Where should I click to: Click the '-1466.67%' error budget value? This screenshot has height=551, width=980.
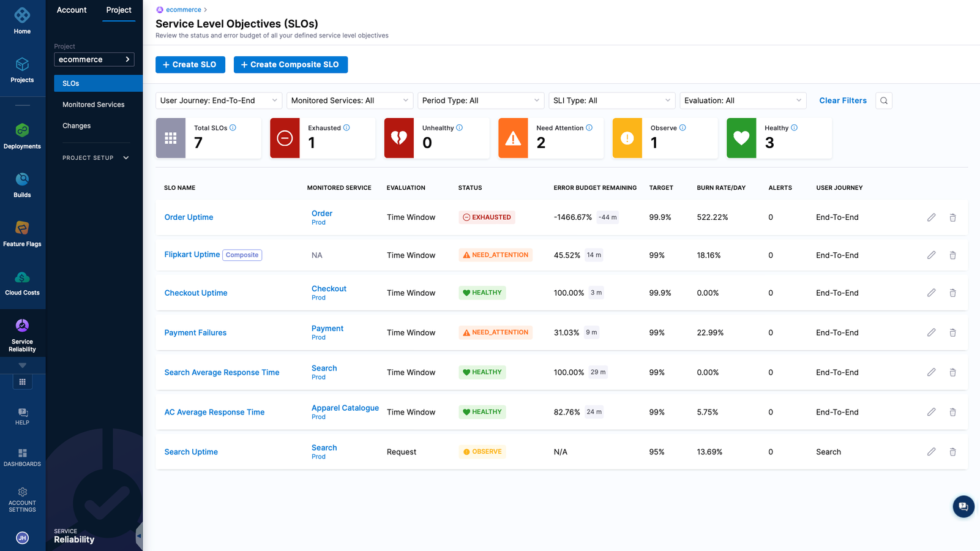click(x=573, y=217)
